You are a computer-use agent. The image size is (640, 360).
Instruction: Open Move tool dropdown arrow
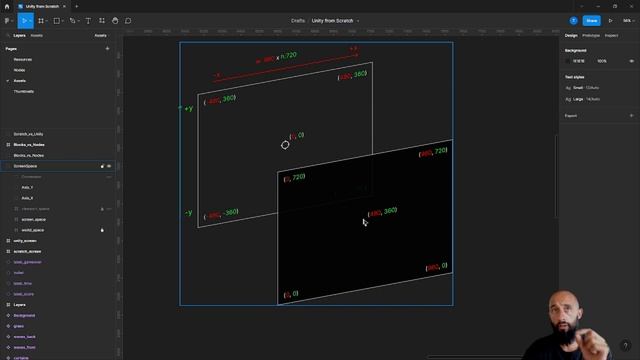[31, 21]
